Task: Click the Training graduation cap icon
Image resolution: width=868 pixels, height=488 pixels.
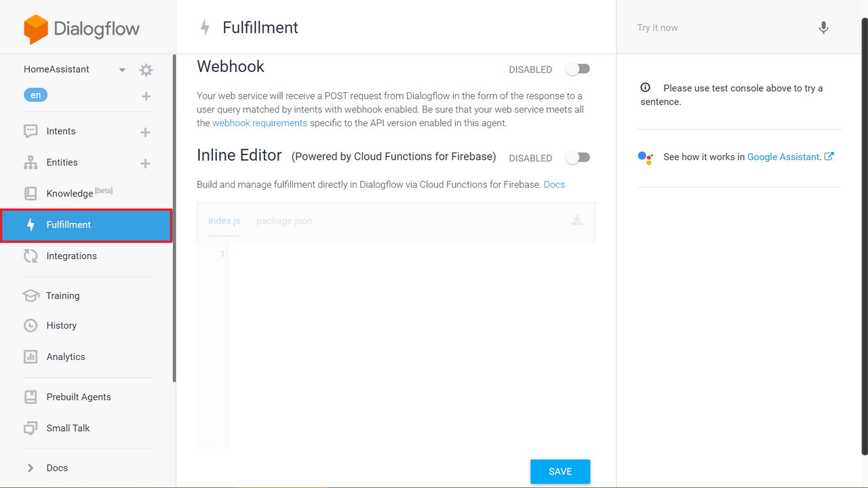Action: (x=31, y=296)
